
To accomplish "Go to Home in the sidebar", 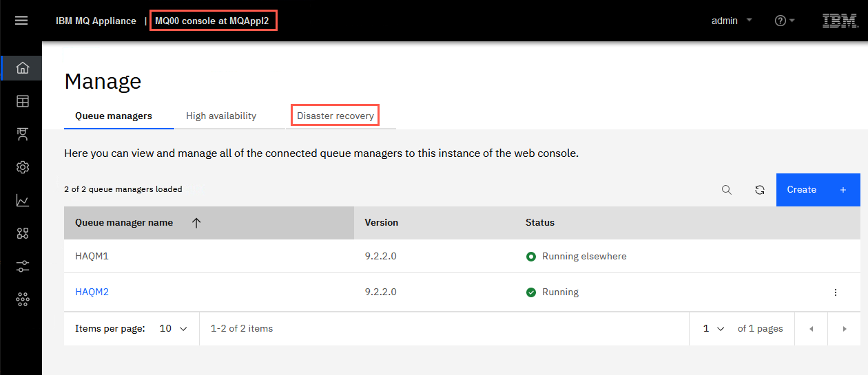I will (x=22, y=67).
